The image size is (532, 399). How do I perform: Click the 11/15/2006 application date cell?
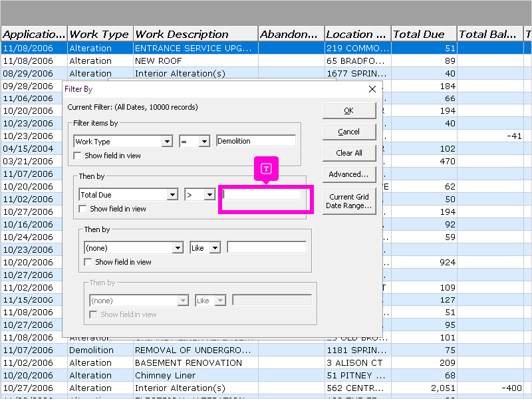point(31,300)
